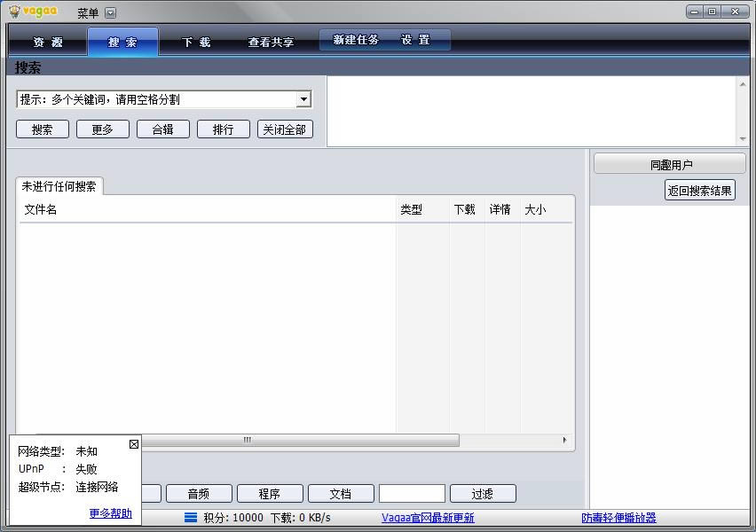Select the 未进行任何搜索 results tab
This screenshot has width=756, height=532.
[59, 186]
